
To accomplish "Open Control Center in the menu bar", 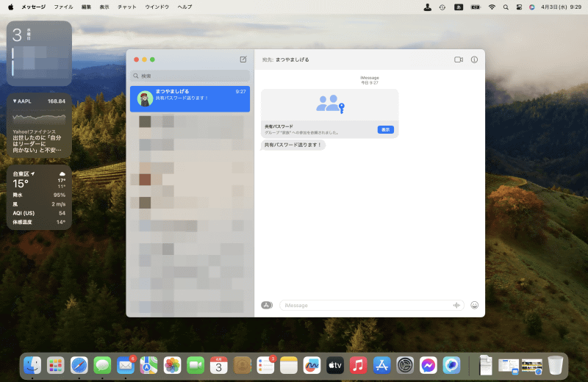I will pyautogui.click(x=519, y=7).
